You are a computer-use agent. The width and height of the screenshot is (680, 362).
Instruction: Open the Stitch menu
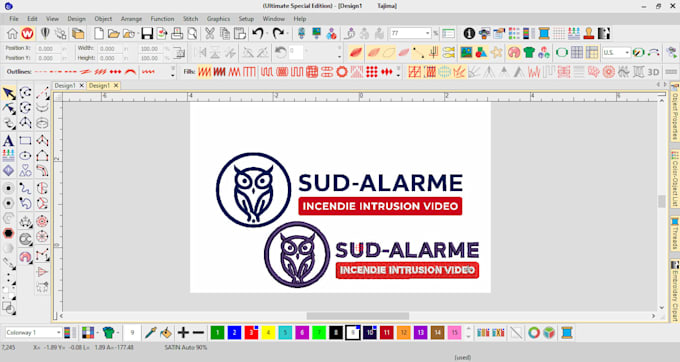click(190, 19)
